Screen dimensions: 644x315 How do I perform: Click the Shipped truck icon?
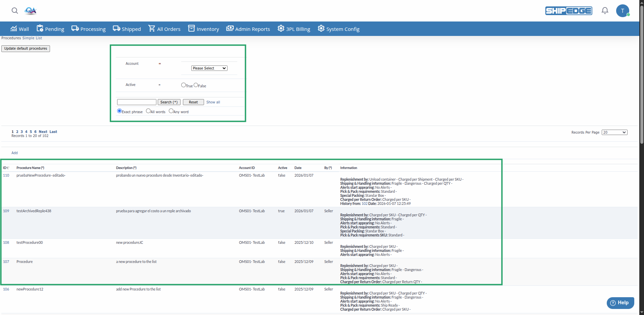[116, 29]
